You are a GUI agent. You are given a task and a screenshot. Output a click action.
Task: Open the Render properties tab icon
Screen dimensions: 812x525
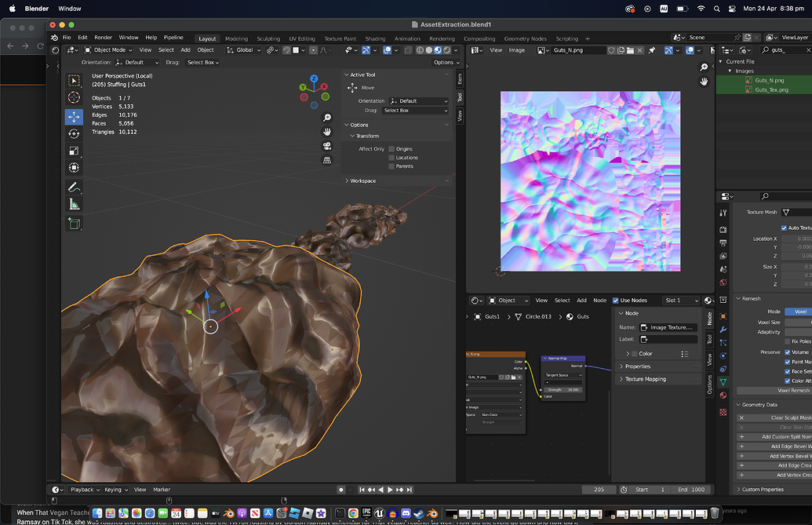723,229
